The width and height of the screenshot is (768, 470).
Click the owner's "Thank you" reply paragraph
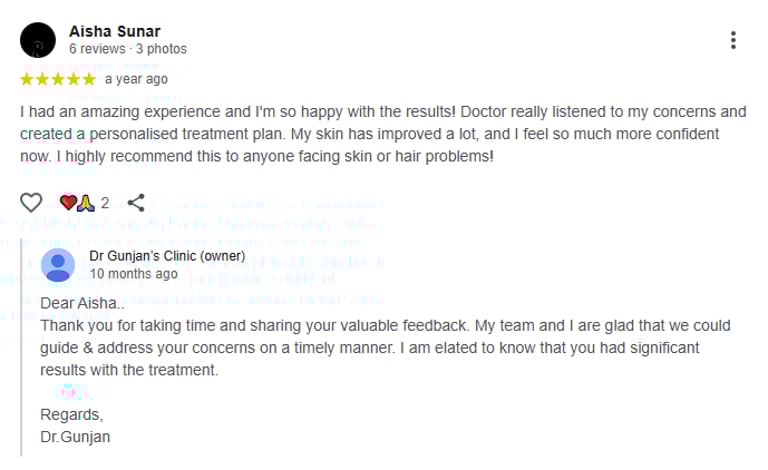pyautogui.click(x=385, y=347)
